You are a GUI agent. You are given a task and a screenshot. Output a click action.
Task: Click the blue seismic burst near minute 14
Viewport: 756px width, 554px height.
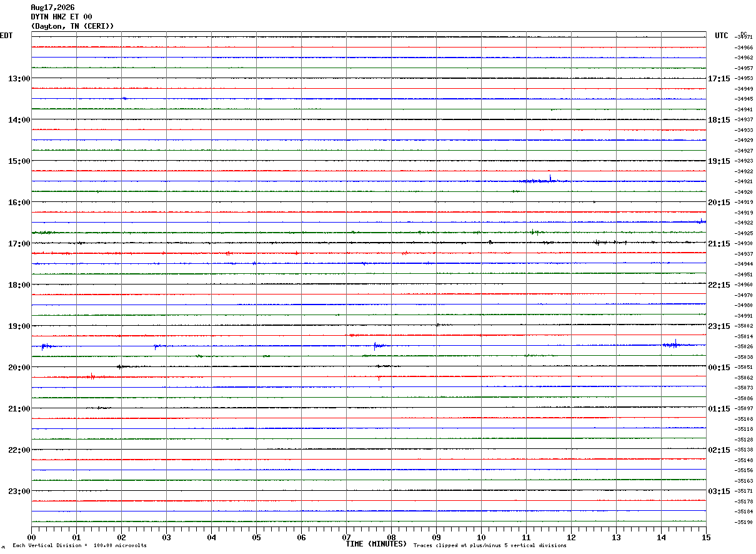tap(674, 344)
